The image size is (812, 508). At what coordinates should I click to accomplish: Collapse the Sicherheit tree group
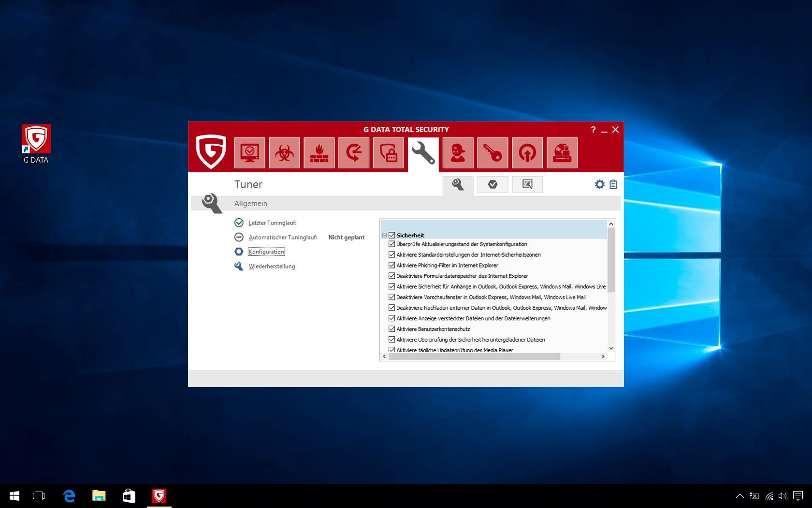point(385,236)
